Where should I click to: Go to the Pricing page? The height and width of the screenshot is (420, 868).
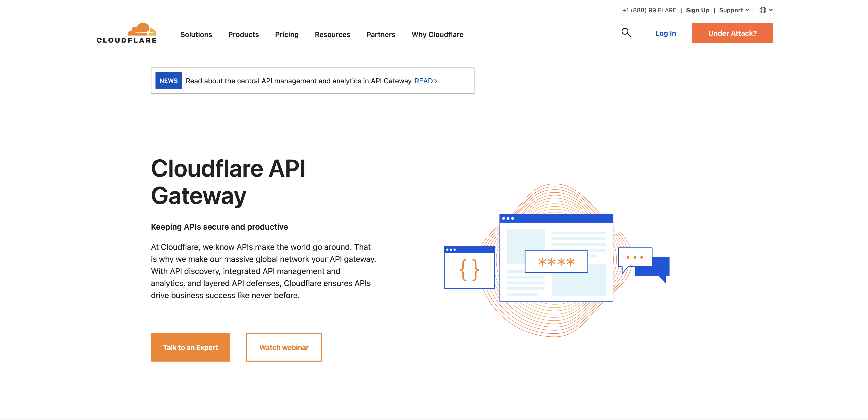(287, 34)
